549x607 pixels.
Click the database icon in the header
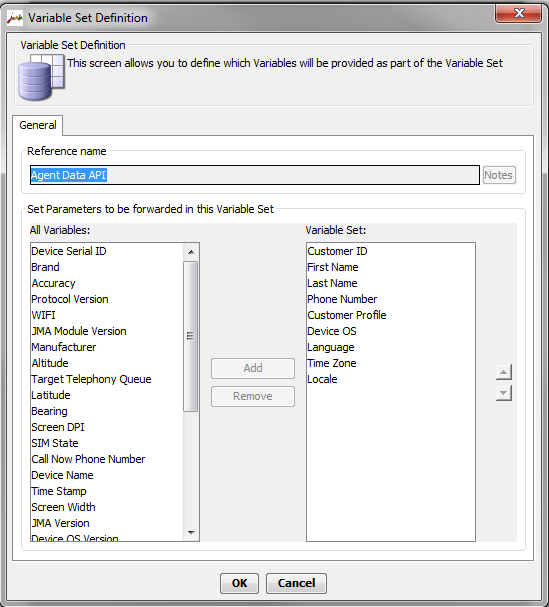[x=41, y=77]
